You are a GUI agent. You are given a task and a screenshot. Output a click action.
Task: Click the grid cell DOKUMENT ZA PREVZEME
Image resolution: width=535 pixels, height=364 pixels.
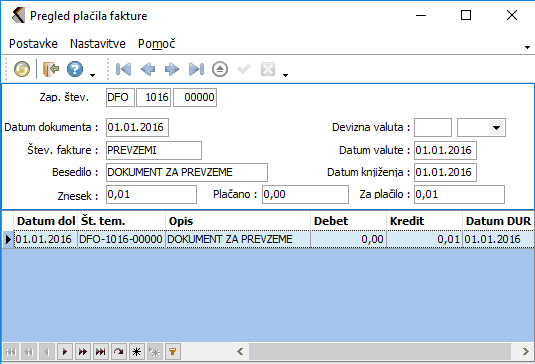[238, 239]
